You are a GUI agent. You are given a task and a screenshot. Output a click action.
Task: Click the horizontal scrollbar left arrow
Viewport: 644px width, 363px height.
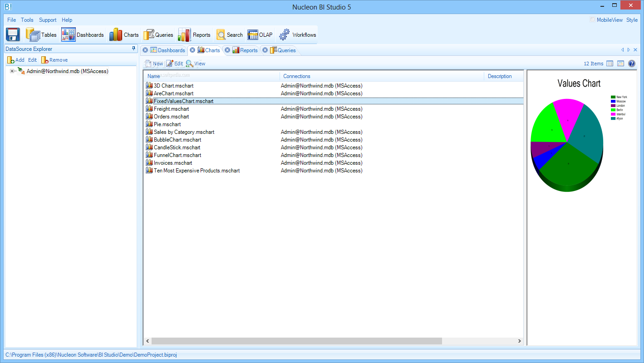click(x=147, y=341)
